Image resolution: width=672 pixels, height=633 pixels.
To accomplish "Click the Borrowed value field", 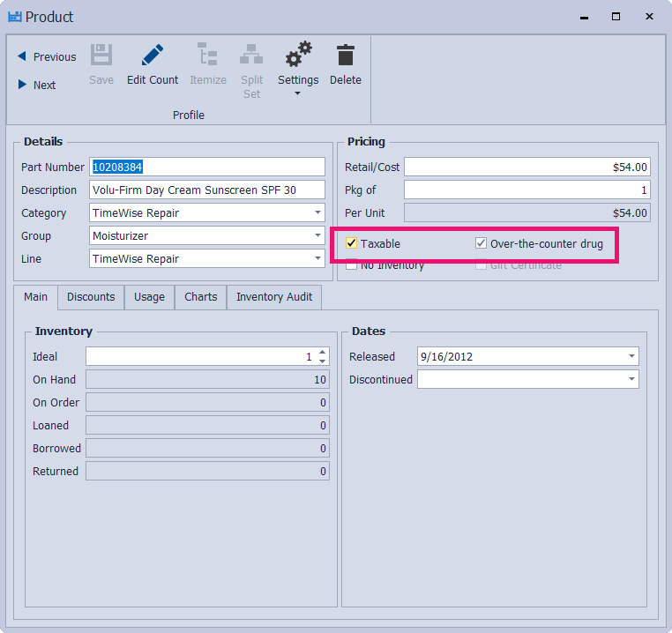I will (207, 448).
